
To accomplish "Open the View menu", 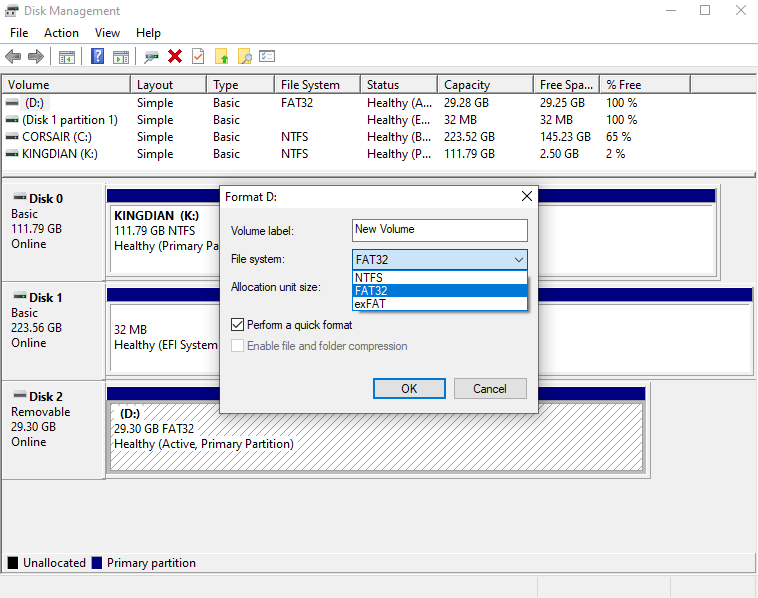I will 107,33.
